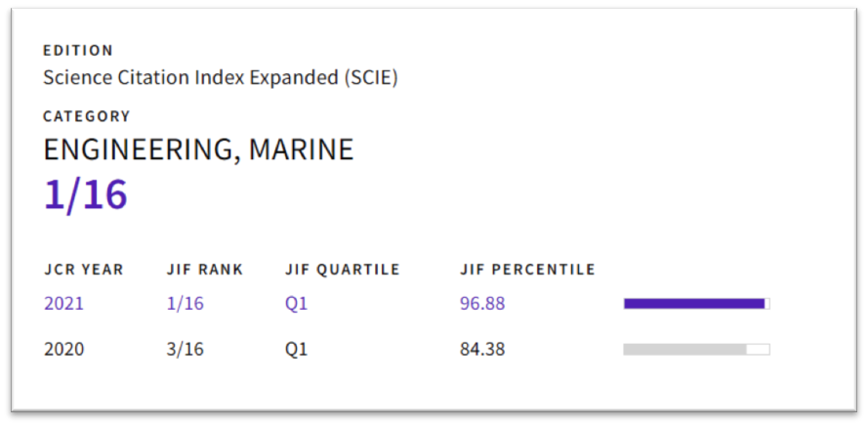Click the 2021 JCR year link

(x=63, y=303)
